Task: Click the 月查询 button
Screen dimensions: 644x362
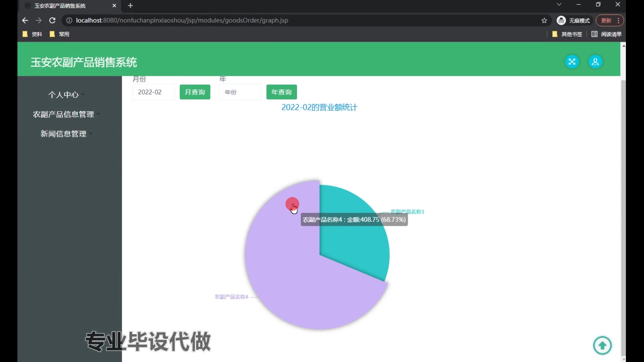Action: point(195,92)
